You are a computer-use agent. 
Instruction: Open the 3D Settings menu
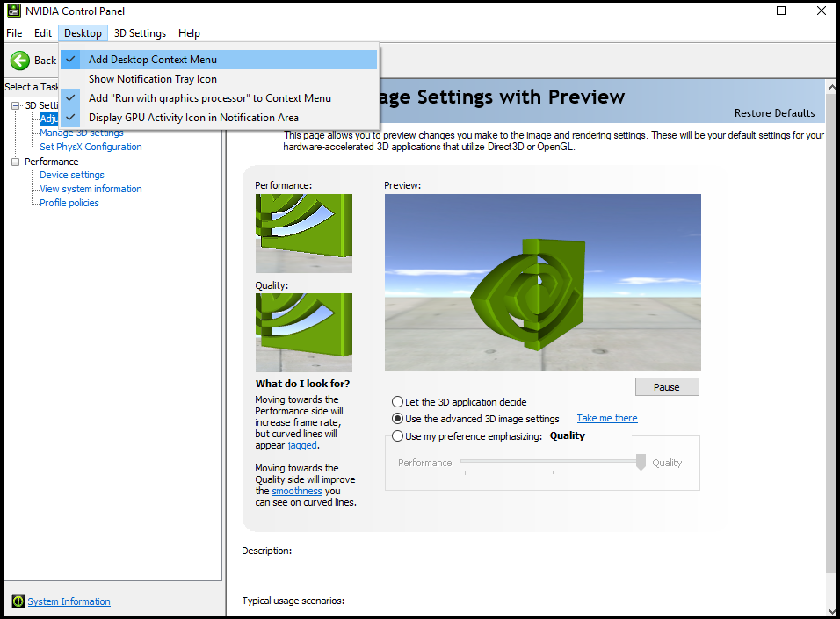(x=140, y=33)
